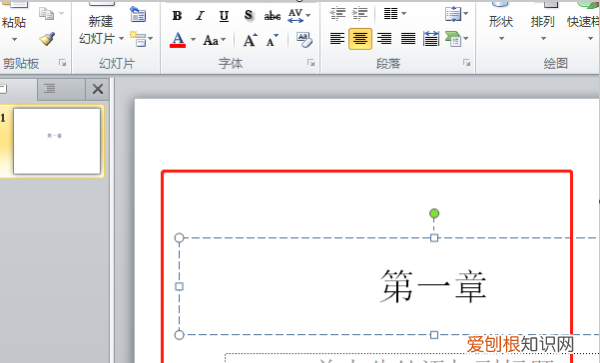Open the Font (字体) dialog launcher
The width and height of the screenshot is (600, 363).
[x=311, y=62]
